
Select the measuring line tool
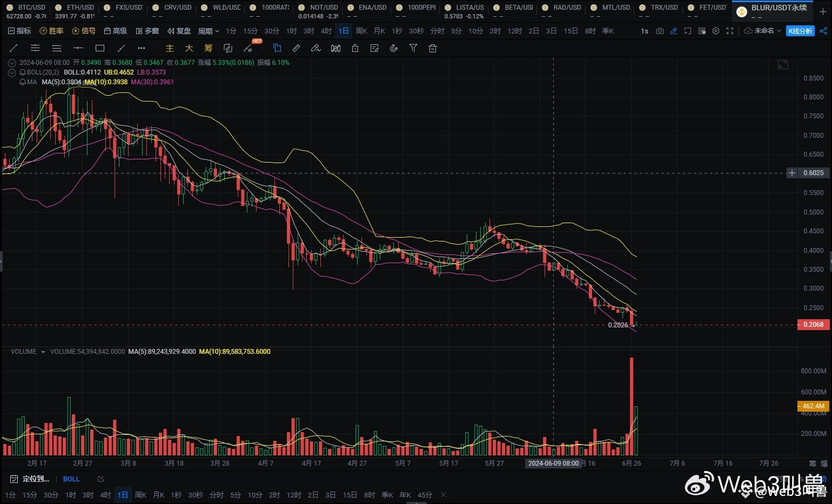(121, 48)
